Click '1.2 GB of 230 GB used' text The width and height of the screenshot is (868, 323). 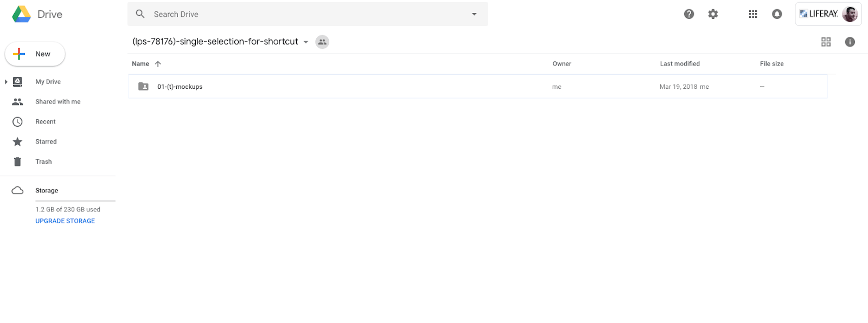(68, 210)
